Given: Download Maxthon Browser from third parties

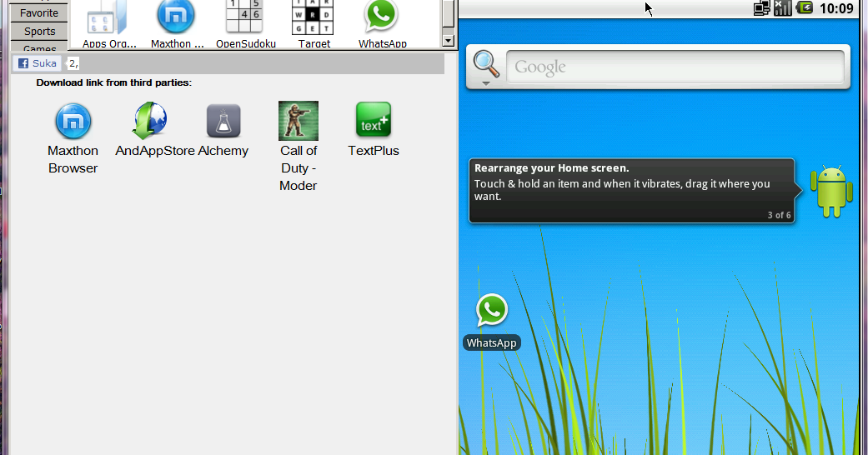Looking at the screenshot, I should coord(73,121).
